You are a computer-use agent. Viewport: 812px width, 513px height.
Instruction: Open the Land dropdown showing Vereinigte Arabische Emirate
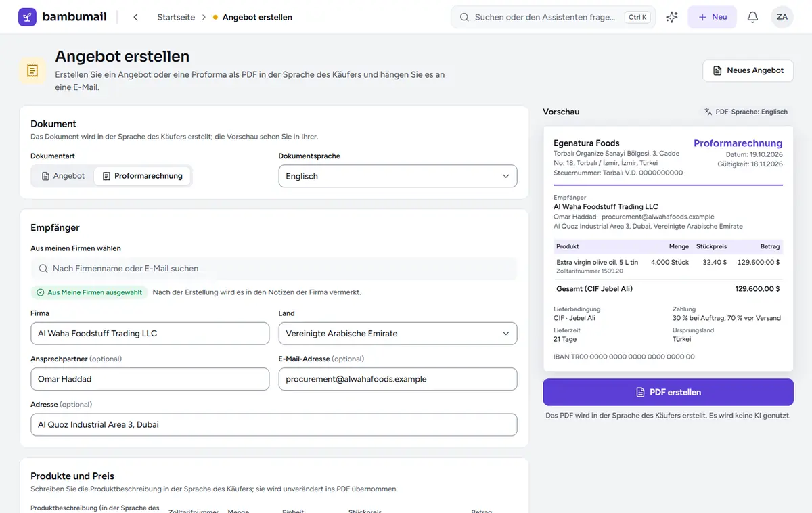click(398, 334)
